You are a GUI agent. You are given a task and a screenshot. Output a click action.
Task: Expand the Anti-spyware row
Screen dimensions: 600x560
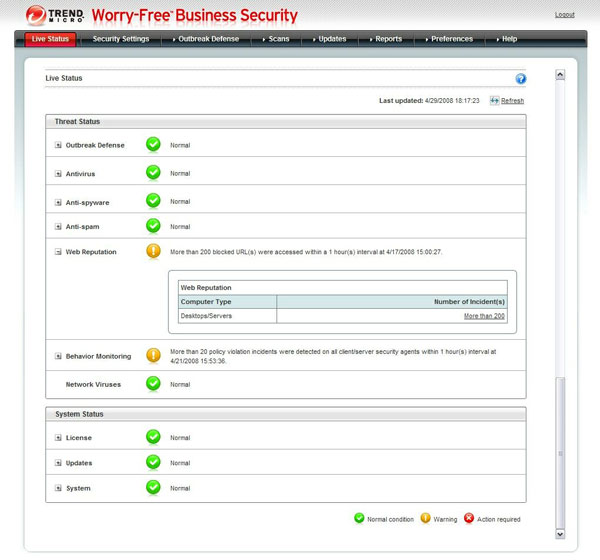(58, 202)
